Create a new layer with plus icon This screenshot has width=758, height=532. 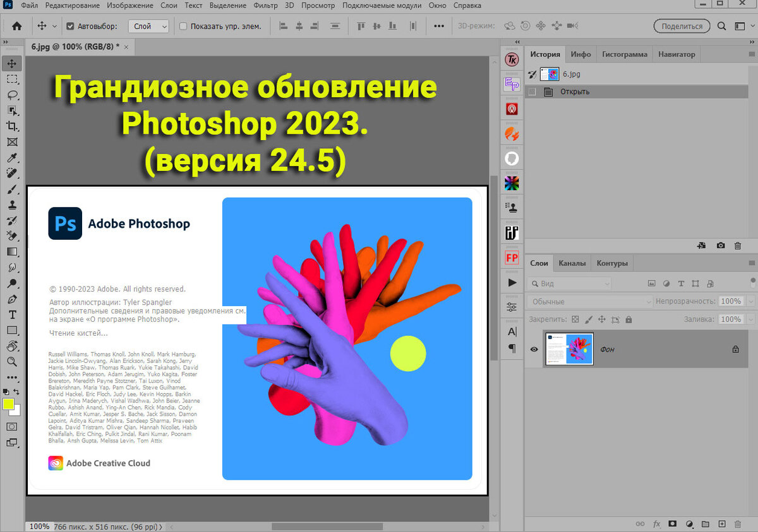(721, 524)
